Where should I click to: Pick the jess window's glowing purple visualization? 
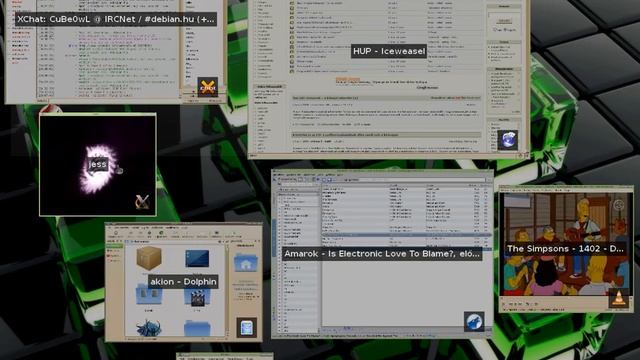click(x=99, y=168)
